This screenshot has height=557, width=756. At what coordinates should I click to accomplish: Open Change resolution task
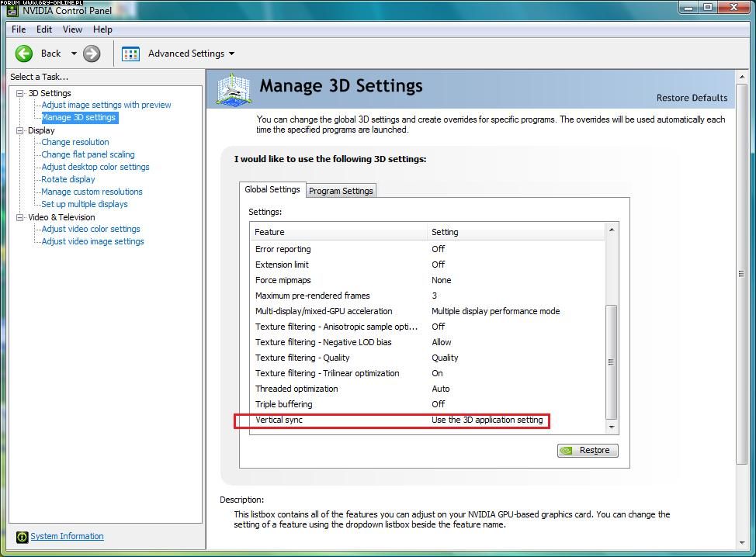75,142
